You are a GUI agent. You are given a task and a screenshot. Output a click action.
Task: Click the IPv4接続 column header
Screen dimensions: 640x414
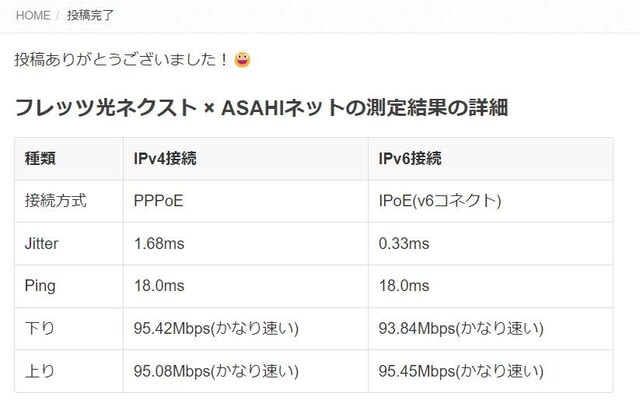point(165,158)
